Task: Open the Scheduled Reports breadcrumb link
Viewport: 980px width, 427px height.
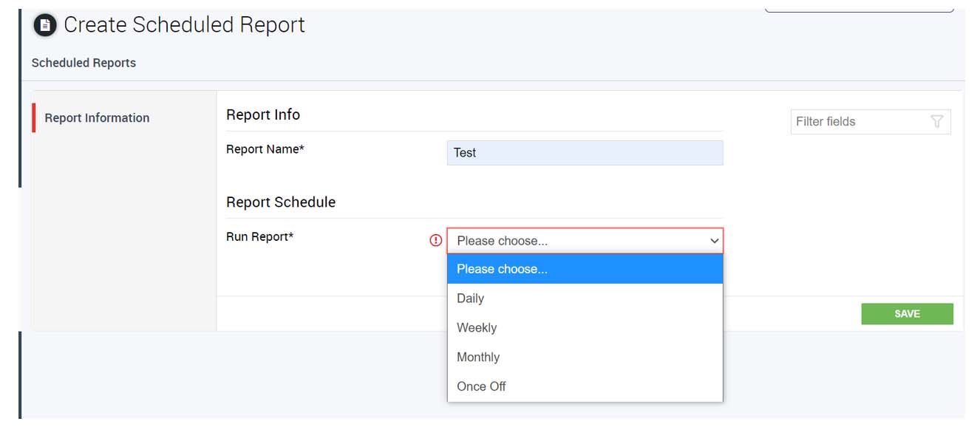Action: click(x=83, y=63)
